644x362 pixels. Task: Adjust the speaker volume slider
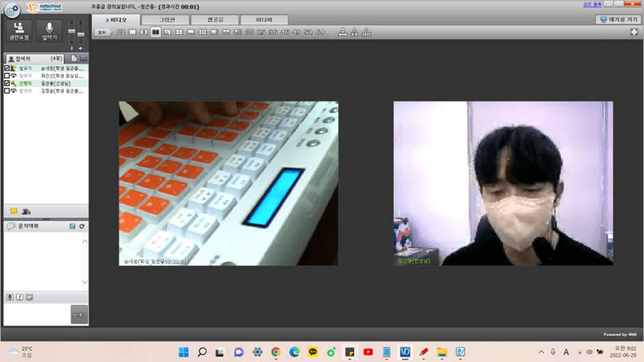coord(81,34)
